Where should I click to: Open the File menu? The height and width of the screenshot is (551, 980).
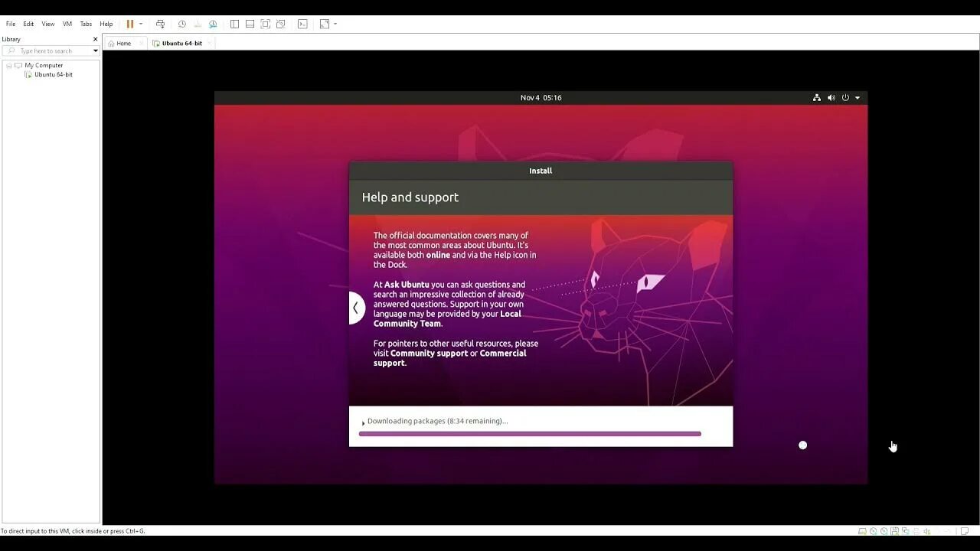(11, 24)
